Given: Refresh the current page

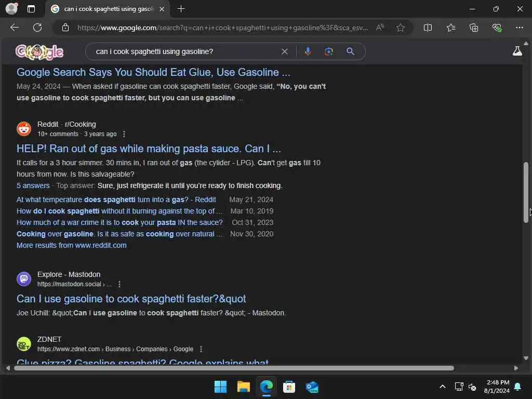Looking at the screenshot, I should (x=37, y=28).
